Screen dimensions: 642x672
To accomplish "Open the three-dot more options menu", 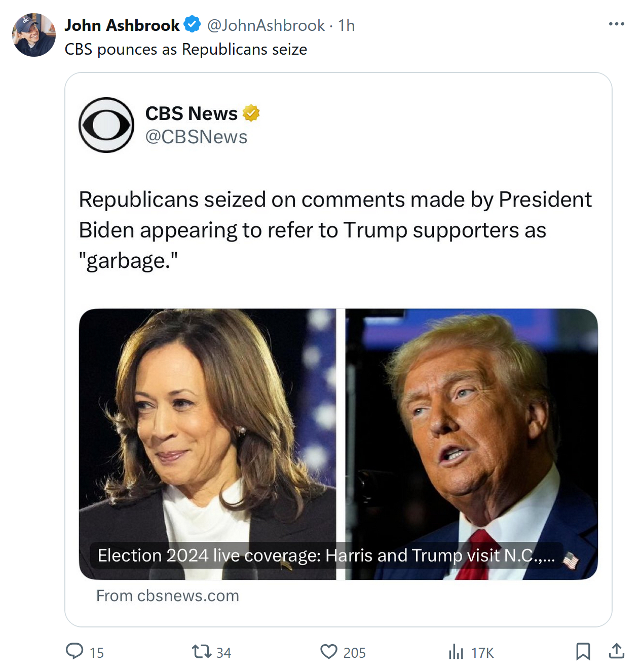I will (616, 24).
